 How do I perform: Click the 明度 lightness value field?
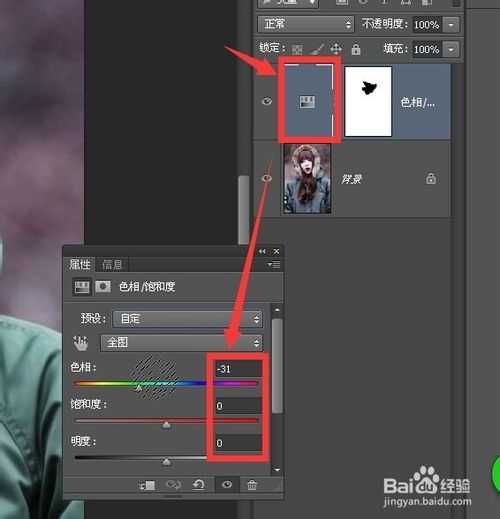[238, 443]
